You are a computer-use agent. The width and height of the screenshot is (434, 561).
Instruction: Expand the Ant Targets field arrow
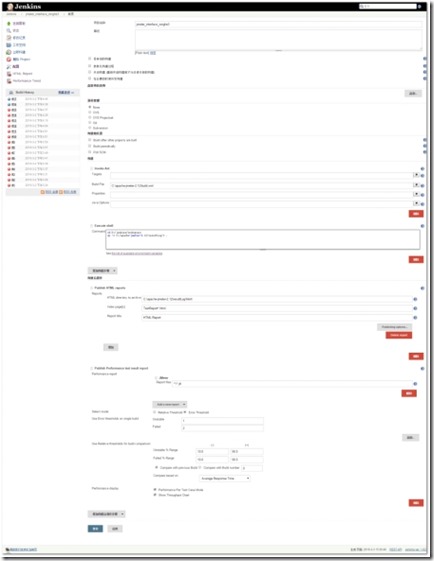416,175
